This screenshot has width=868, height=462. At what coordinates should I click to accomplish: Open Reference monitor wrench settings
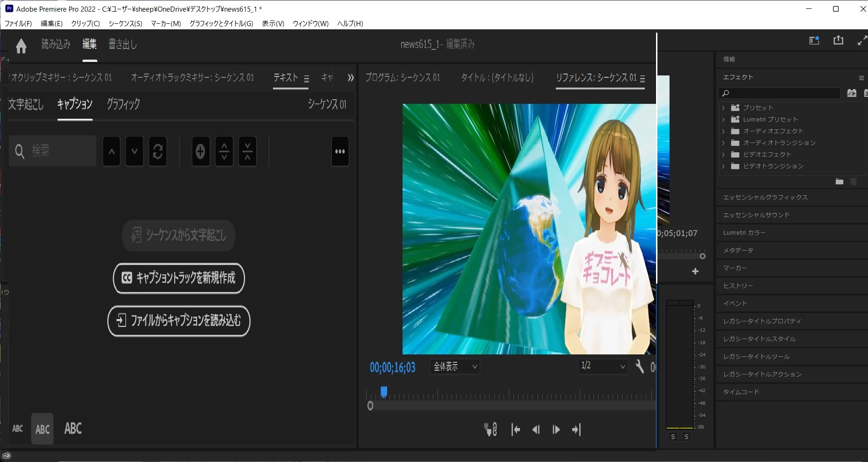640,367
